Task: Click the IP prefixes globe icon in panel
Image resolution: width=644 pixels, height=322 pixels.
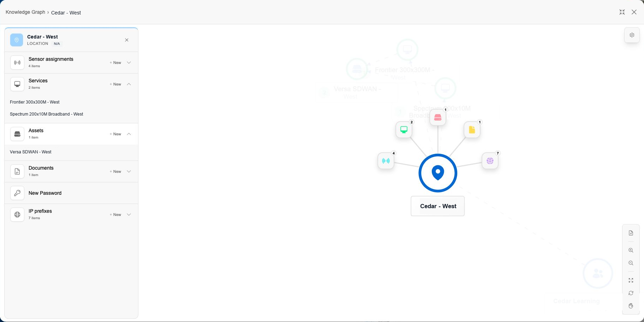Action: coord(17,215)
